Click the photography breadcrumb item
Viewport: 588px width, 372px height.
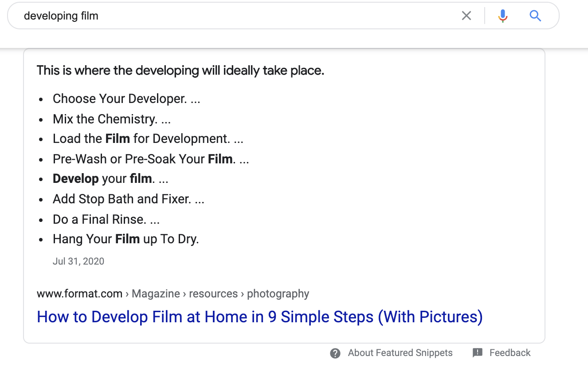pos(278,293)
